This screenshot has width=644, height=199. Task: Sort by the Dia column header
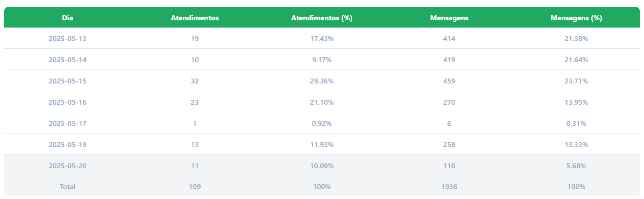[67, 18]
